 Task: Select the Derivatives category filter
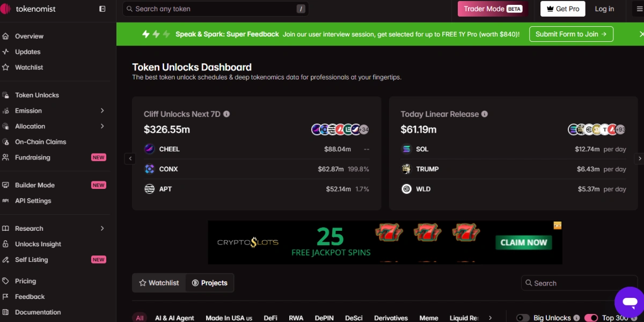(x=391, y=318)
